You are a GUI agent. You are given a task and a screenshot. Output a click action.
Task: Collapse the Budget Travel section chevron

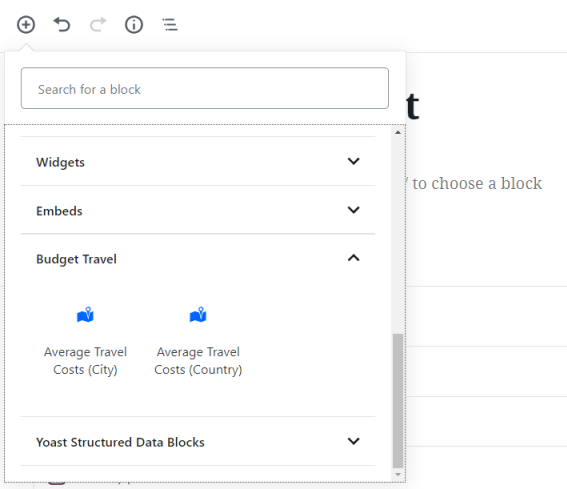click(x=353, y=258)
